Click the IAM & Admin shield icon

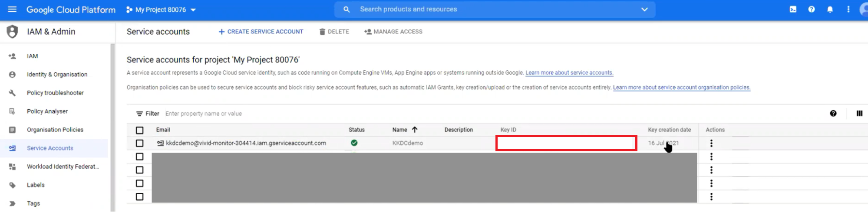point(12,32)
